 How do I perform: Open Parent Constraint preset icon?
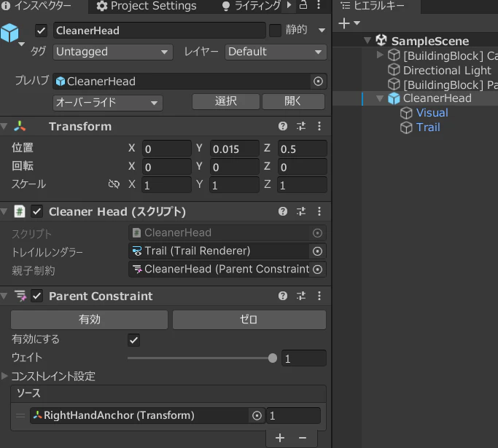[x=301, y=296]
